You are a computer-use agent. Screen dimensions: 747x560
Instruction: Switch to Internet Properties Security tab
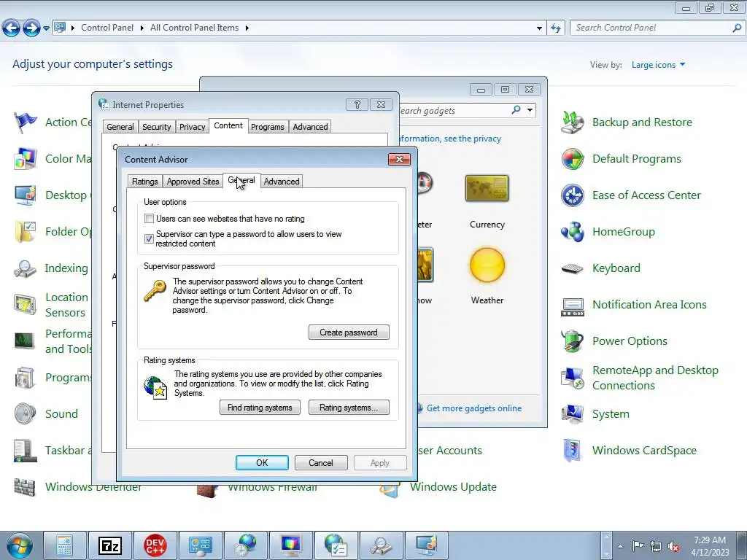click(x=156, y=127)
